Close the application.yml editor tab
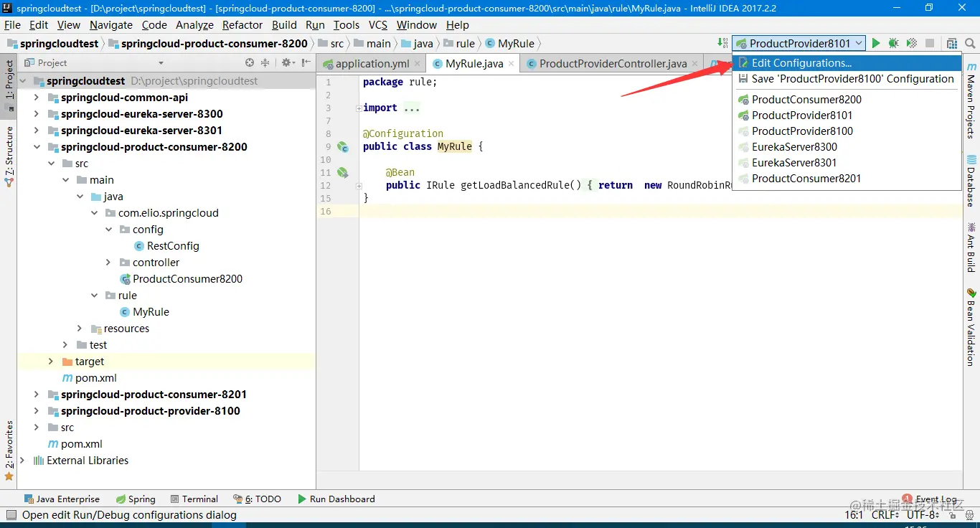 418,63
